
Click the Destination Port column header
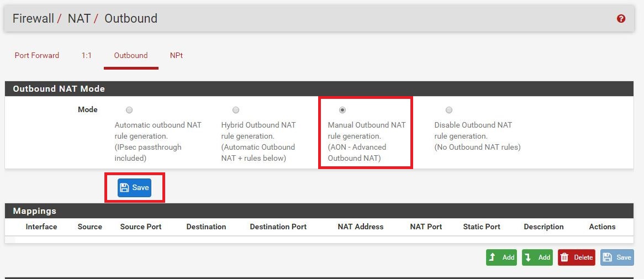[278, 227]
